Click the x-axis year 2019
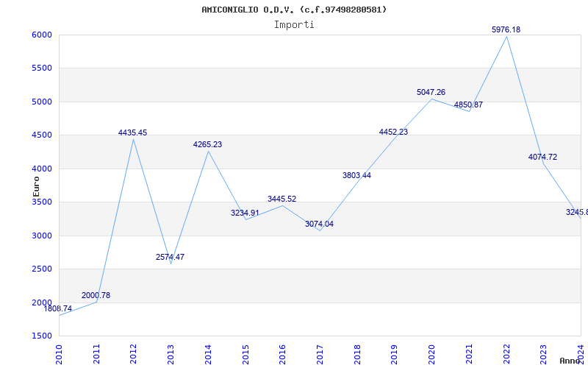This screenshot has height=368, width=588. 394,354
